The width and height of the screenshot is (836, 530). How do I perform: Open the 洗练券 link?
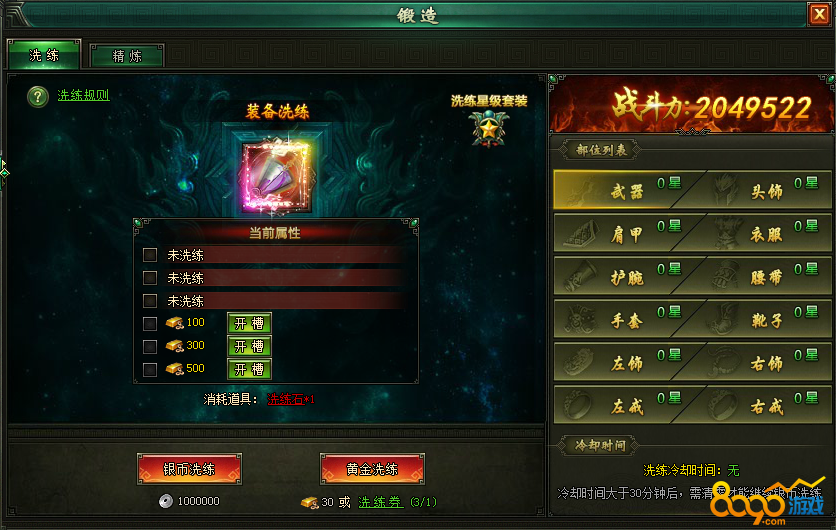(381, 502)
